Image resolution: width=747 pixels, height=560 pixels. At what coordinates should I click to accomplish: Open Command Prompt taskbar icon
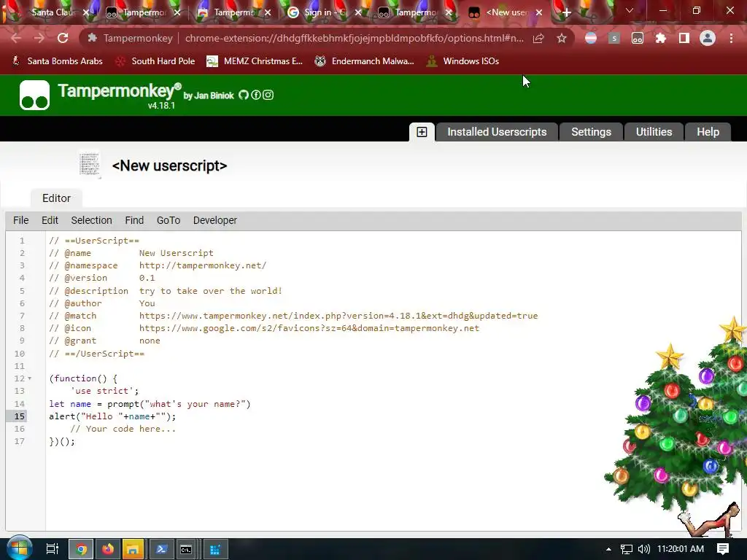coord(186,549)
